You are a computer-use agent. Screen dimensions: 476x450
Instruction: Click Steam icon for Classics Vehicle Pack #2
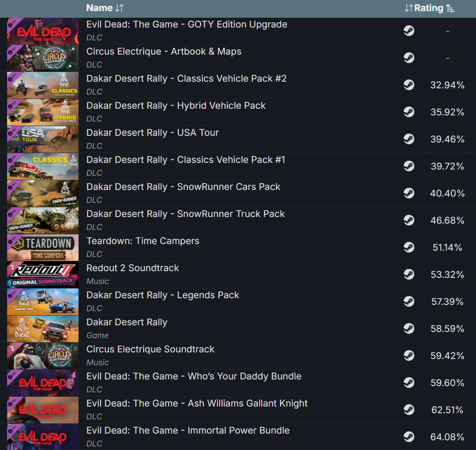pyautogui.click(x=409, y=85)
